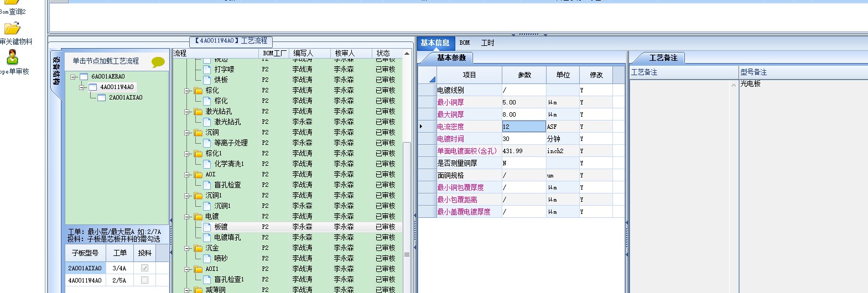Collapse the 沉金 process group
The width and height of the screenshot is (868, 293).
tap(187, 248)
